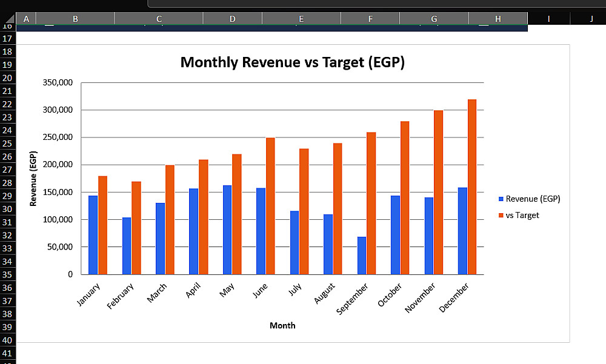
Task: Select the blue May revenue bar
Action: pos(227,230)
